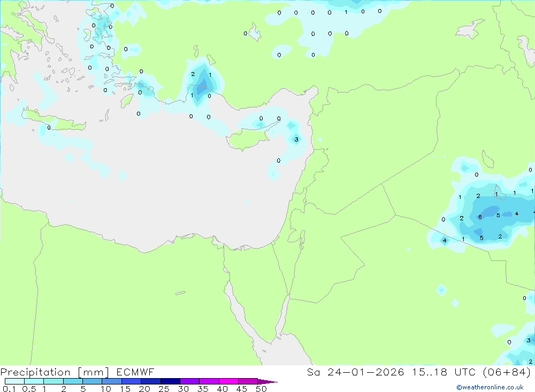This screenshot has width=535, height=392.
Task: Click the above-50 arrow tip of the legend
Action: 267,382
